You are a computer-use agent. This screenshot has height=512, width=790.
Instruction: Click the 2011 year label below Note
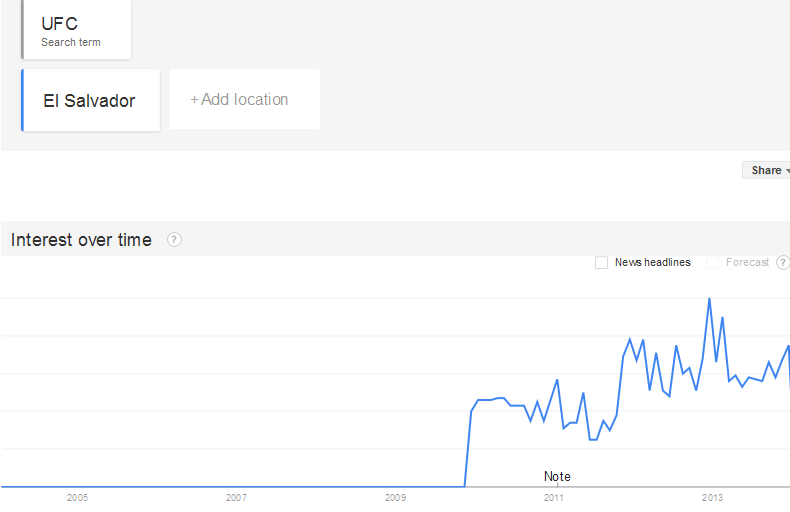point(554,497)
